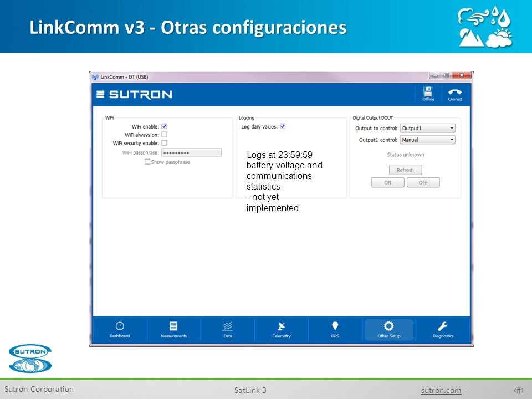Screen dimensions: 532x399
Task: Enable WiFi security checkbox
Action: [164, 143]
